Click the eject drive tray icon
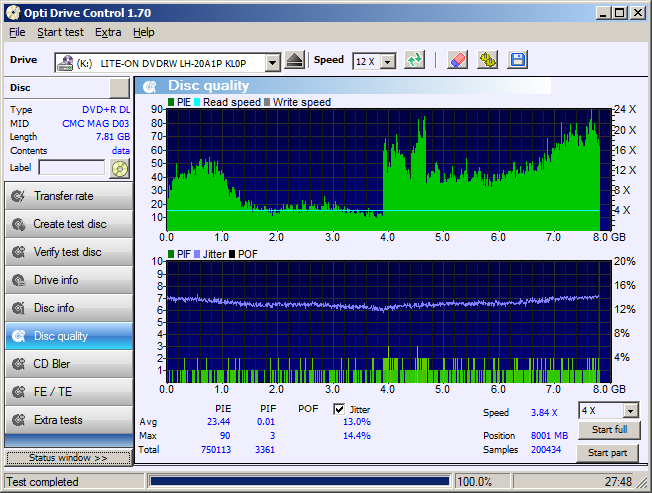This screenshot has height=493, width=652. pos(295,60)
